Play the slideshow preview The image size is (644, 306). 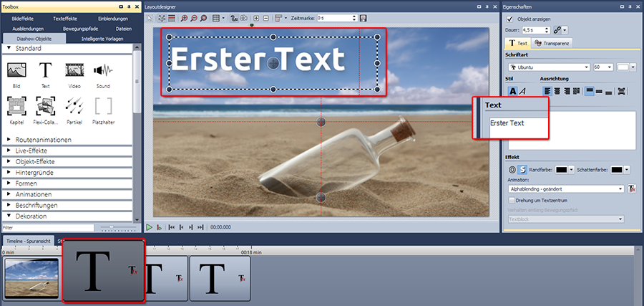point(150,227)
